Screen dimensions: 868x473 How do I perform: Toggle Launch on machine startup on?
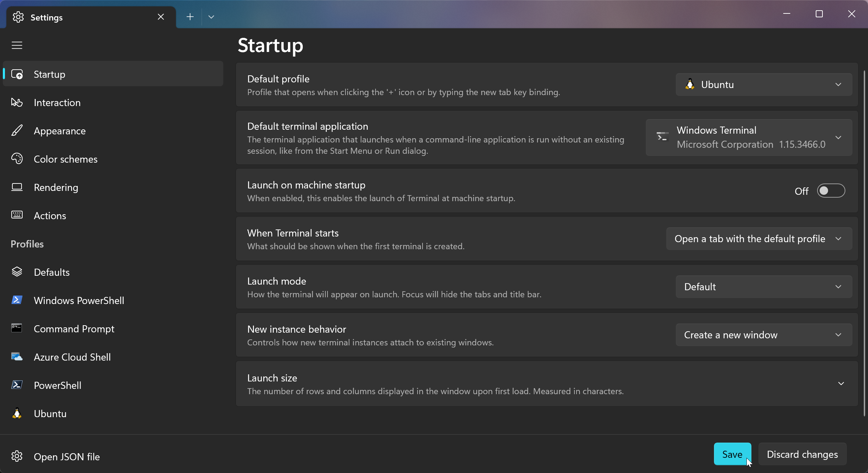coord(831,191)
